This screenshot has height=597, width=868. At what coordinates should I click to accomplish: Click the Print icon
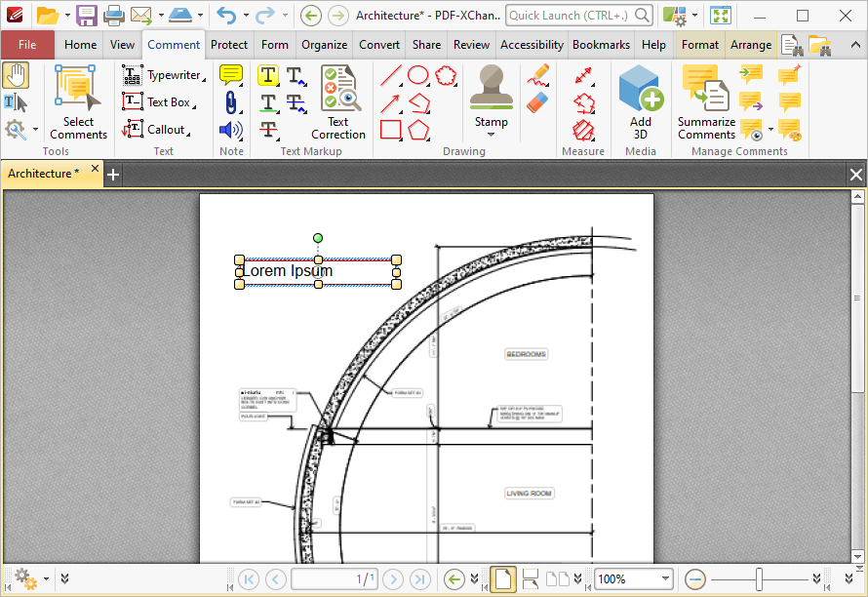click(114, 16)
